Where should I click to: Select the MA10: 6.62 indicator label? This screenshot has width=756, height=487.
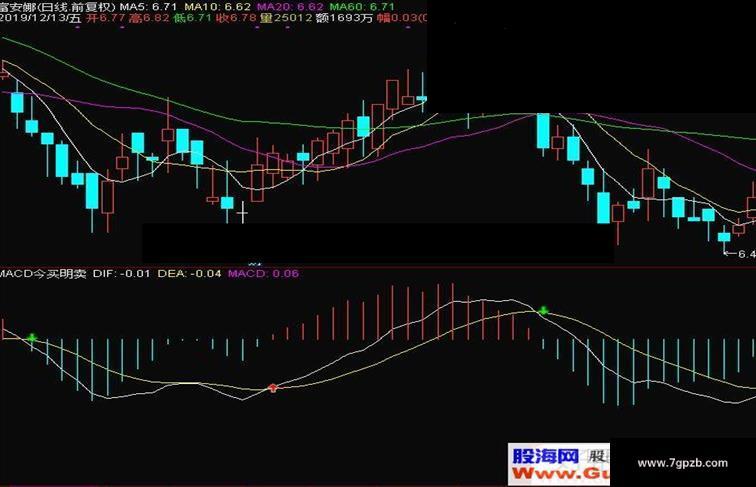(217, 7)
